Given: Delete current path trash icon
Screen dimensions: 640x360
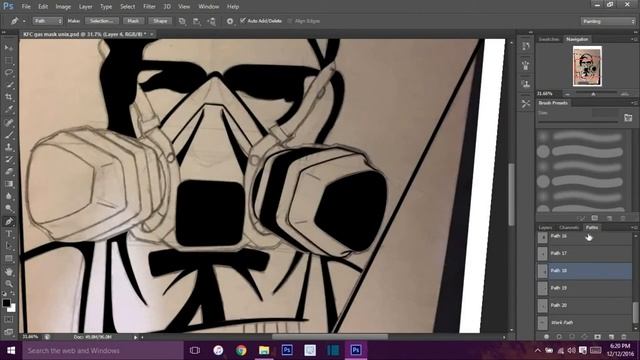Looking at the screenshot, I should tap(624, 337).
